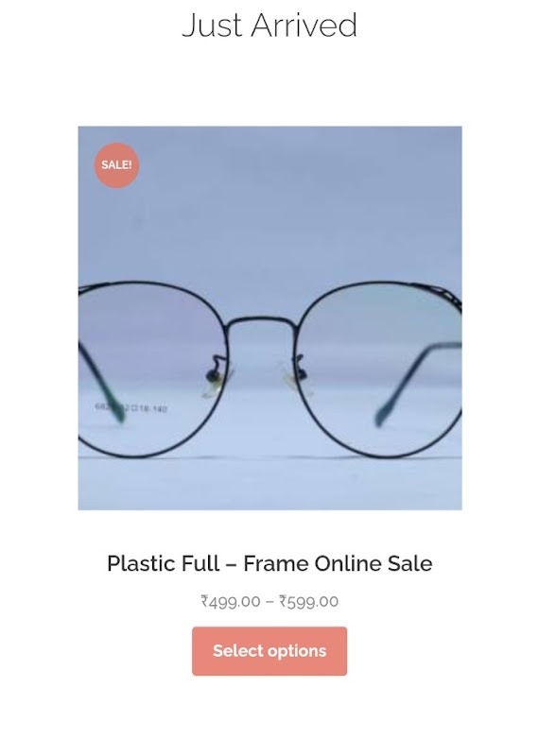The height and width of the screenshot is (756, 539).
Task: Click the right lens of the glasses
Action: click(x=379, y=369)
